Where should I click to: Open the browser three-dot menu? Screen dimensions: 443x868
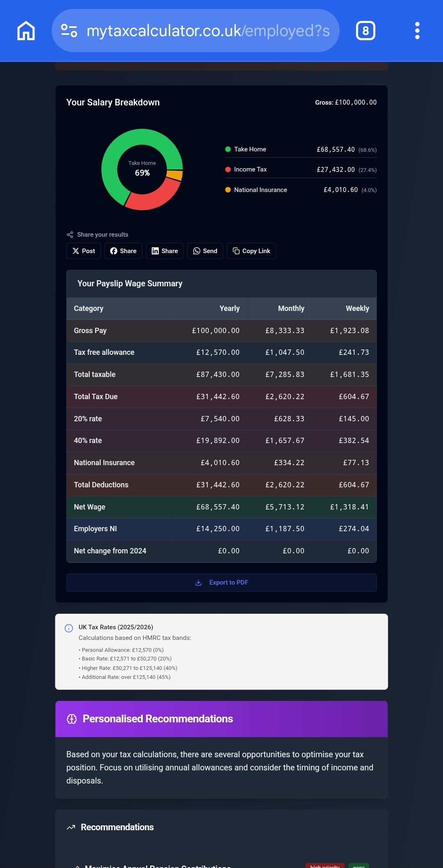point(417,31)
